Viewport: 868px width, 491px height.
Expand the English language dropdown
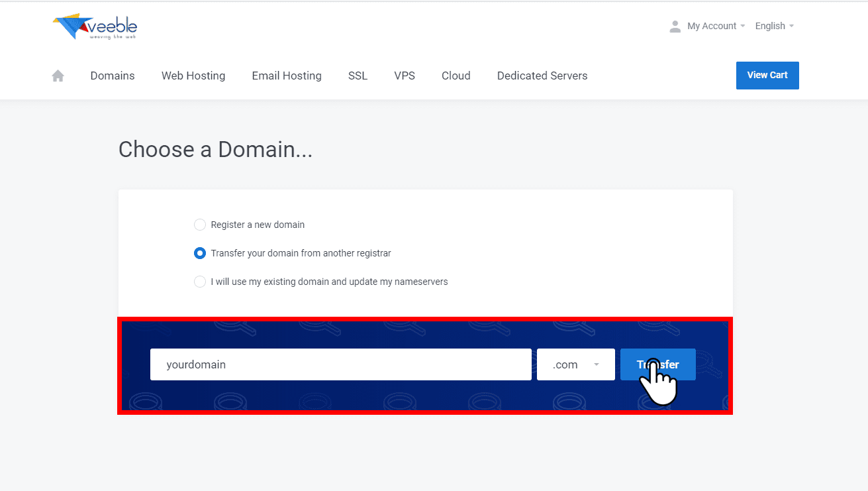(773, 26)
